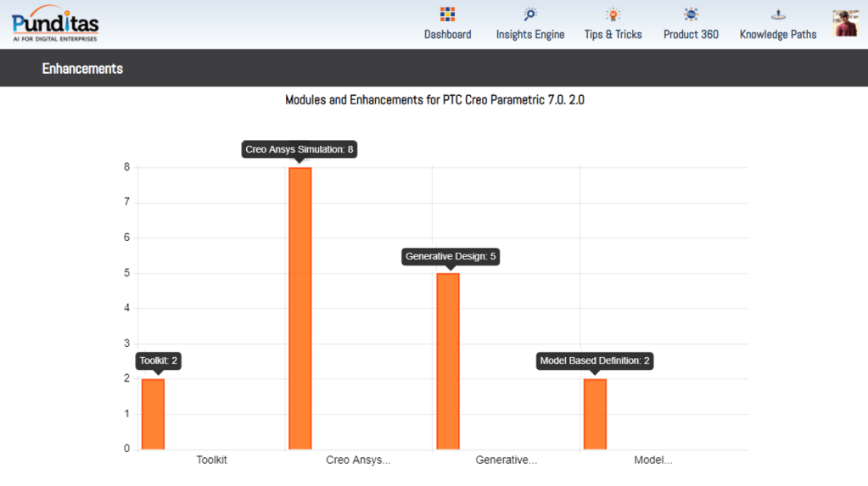868x486 pixels.
Task: Go to Product 360 text link
Action: click(x=691, y=35)
